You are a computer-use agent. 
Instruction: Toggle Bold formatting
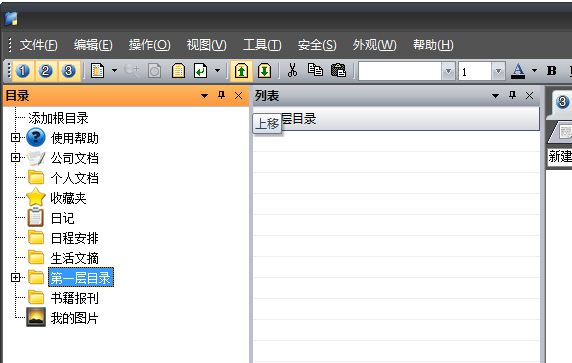[552, 71]
